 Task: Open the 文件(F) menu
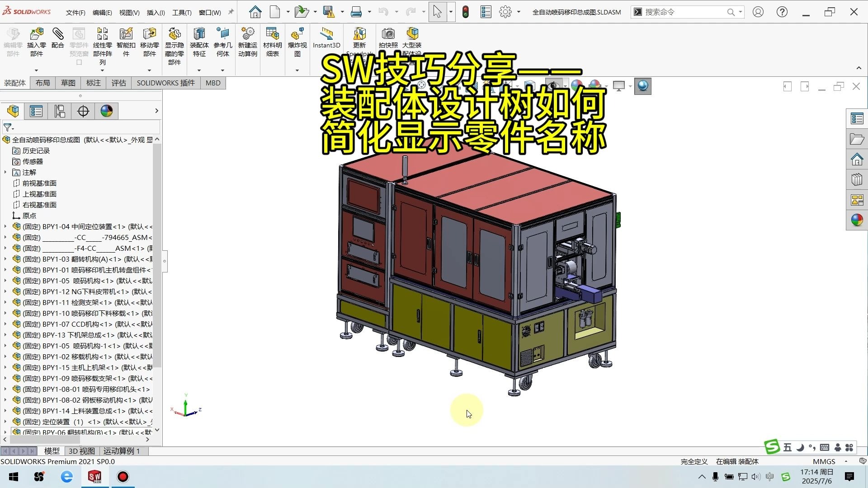pyautogui.click(x=75, y=13)
